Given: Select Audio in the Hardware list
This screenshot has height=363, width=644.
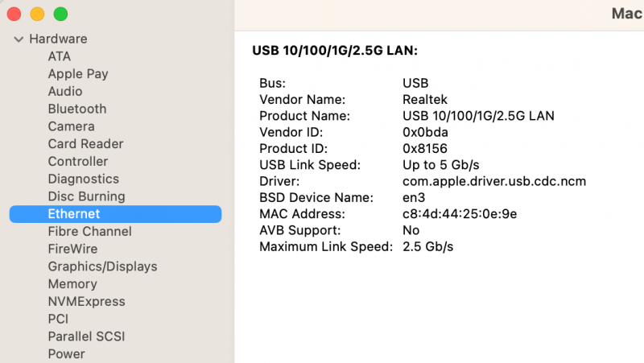Looking at the screenshot, I should [x=65, y=92].
